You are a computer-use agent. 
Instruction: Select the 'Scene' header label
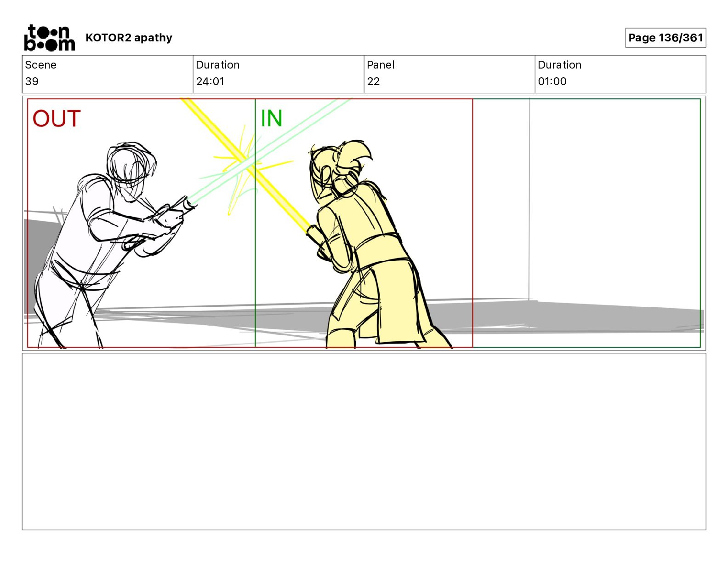point(41,65)
